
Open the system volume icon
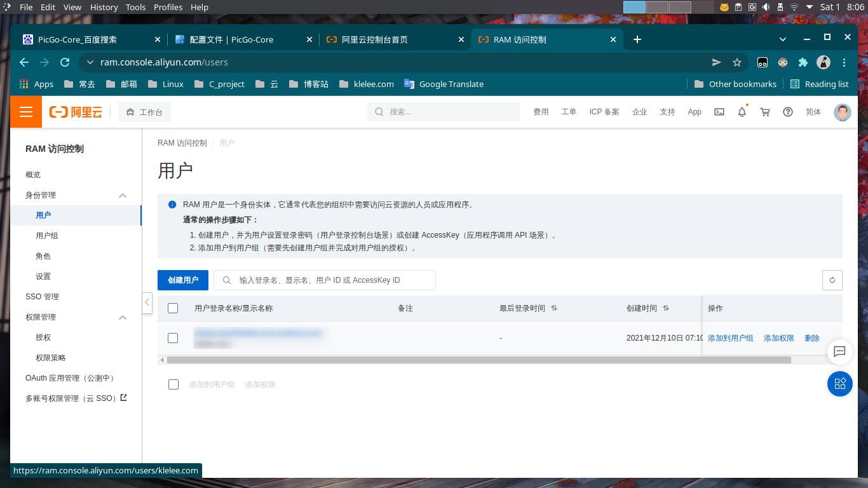(766, 7)
